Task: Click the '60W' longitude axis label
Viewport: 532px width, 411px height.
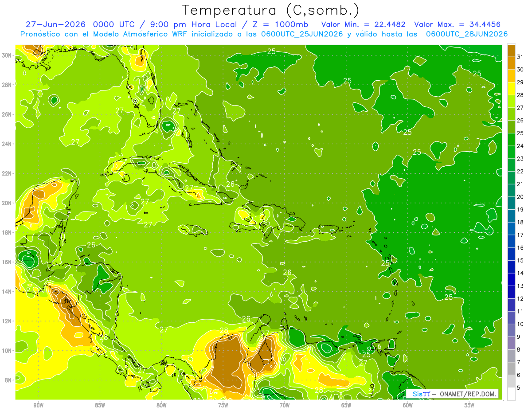Action: pyautogui.click(x=408, y=405)
